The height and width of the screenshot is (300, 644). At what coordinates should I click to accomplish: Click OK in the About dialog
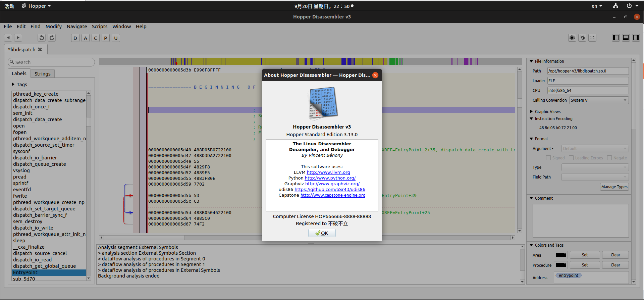[322, 233]
